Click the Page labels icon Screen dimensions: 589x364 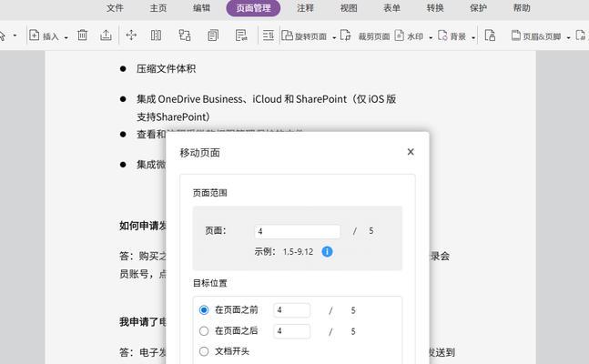click(x=241, y=35)
